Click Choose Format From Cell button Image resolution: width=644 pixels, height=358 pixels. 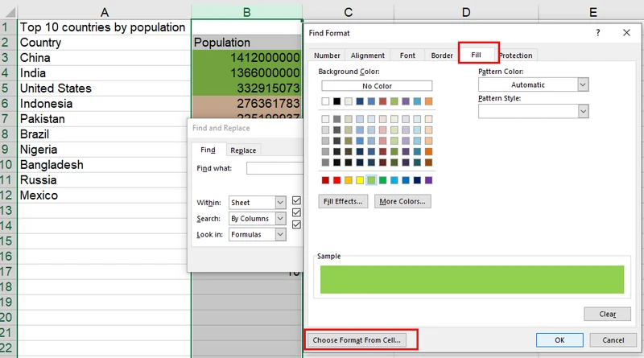coord(357,340)
